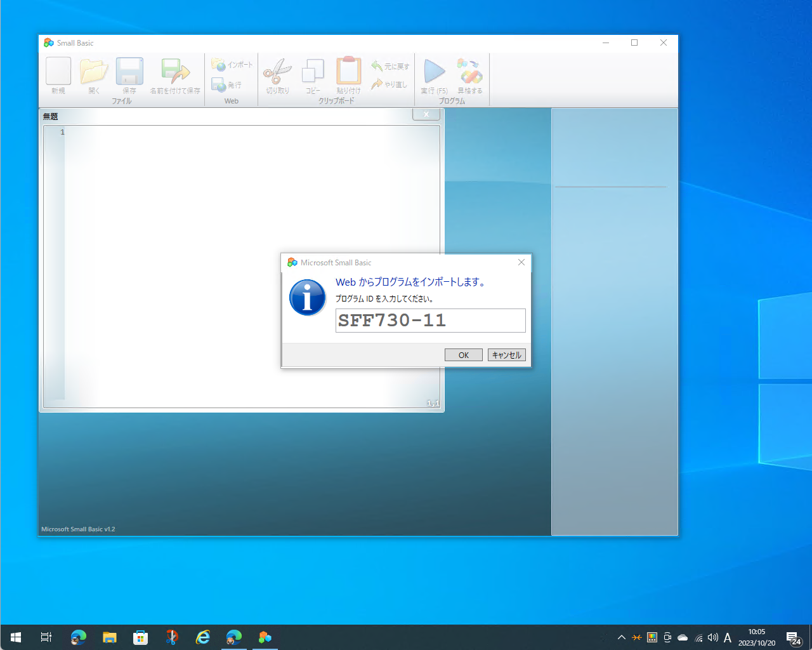
Task: Switch to Small Basic on the taskbar
Action: [x=265, y=637]
